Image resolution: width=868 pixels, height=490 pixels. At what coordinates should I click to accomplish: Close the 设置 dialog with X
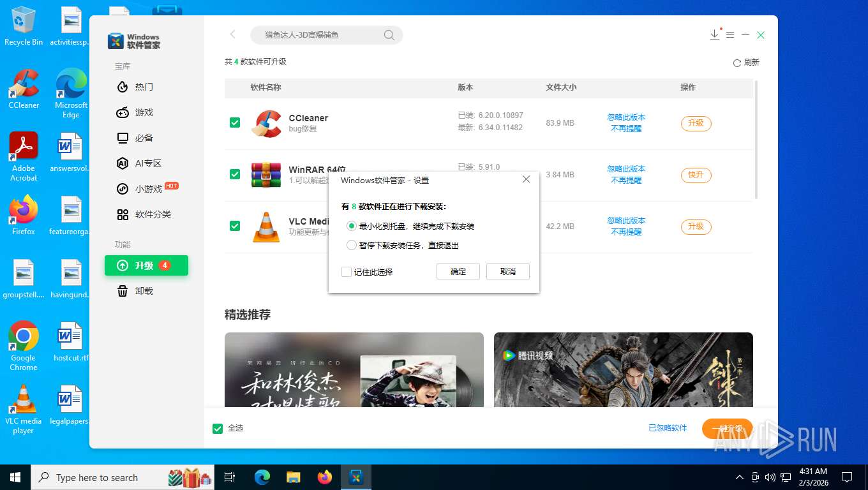click(x=527, y=180)
